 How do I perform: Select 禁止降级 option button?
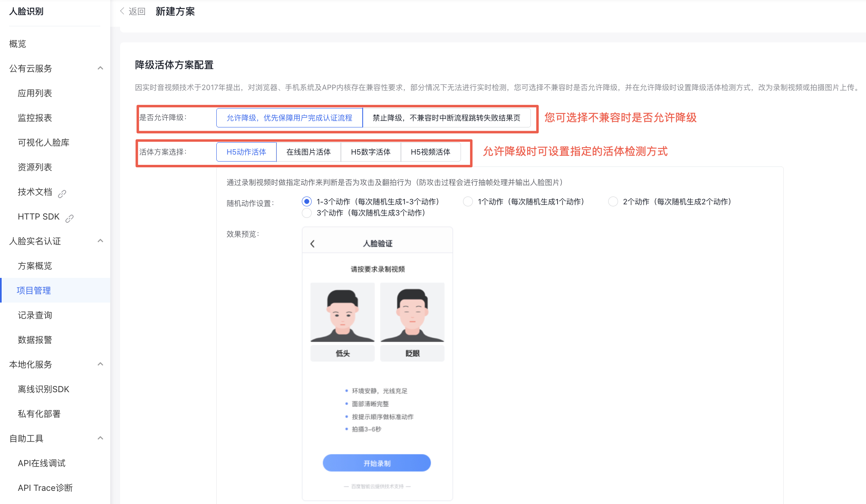pyautogui.click(x=446, y=118)
